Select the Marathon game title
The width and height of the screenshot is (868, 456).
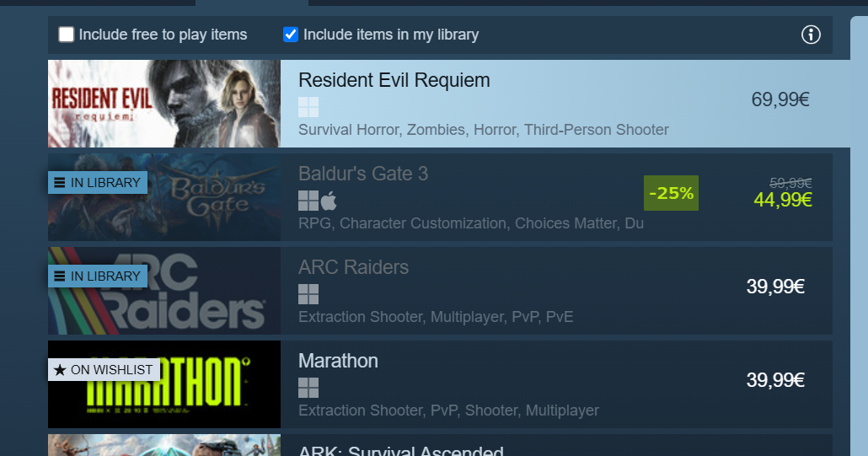(x=338, y=361)
